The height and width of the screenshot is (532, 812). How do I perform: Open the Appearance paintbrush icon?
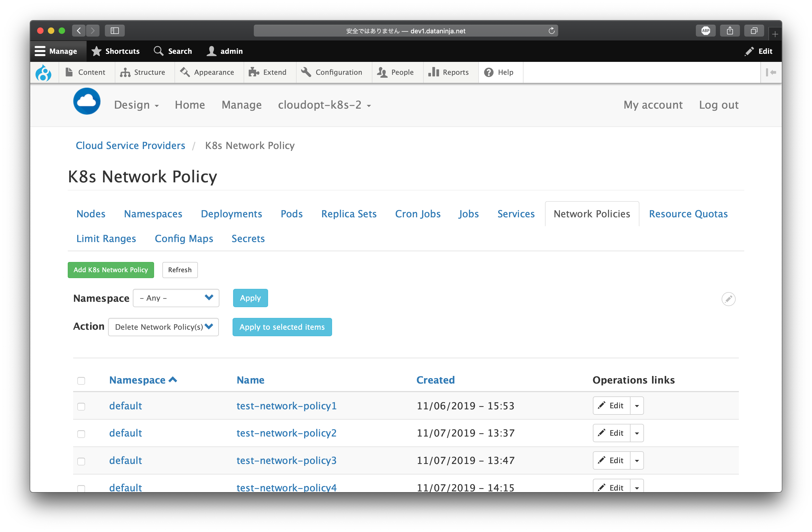[x=185, y=72]
